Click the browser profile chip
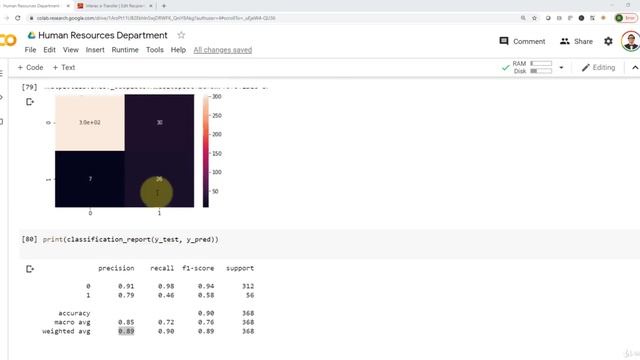Viewport: 640px width, 360px height. pos(626,18)
